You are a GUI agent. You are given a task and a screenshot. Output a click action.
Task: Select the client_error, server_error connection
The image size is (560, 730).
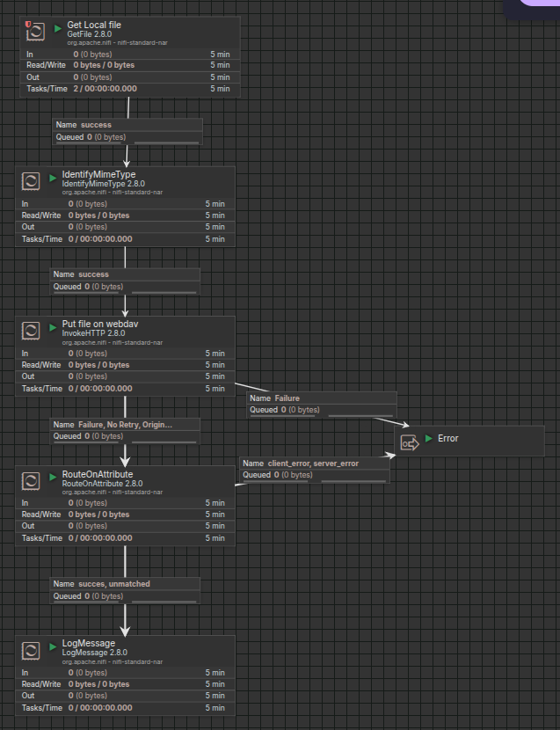click(315, 470)
